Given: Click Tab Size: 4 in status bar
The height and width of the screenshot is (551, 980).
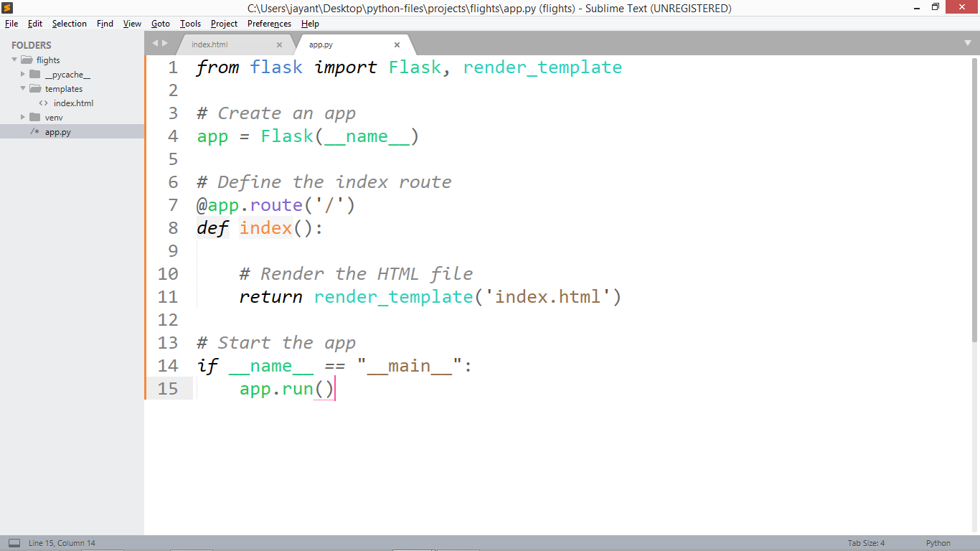Looking at the screenshot, I should pos(865,543).
